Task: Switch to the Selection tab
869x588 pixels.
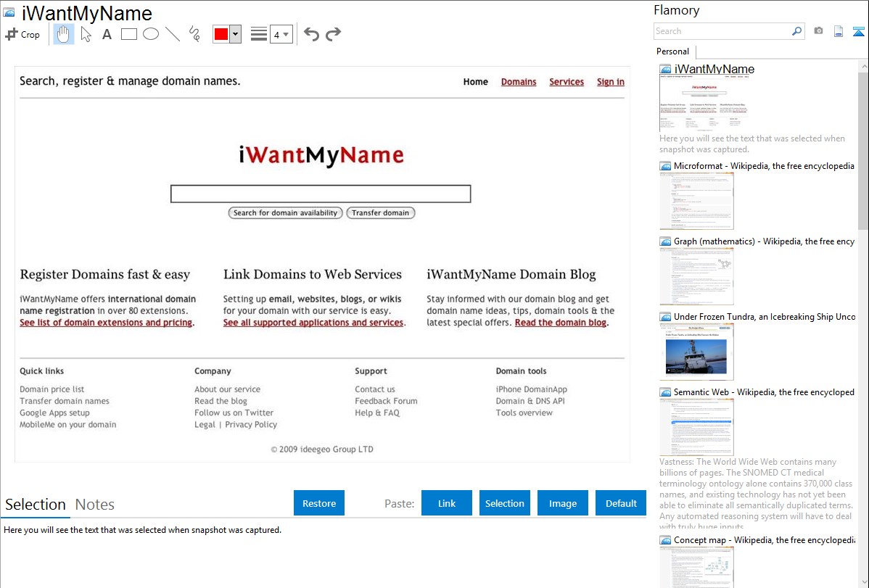Action: pos(36,505)
